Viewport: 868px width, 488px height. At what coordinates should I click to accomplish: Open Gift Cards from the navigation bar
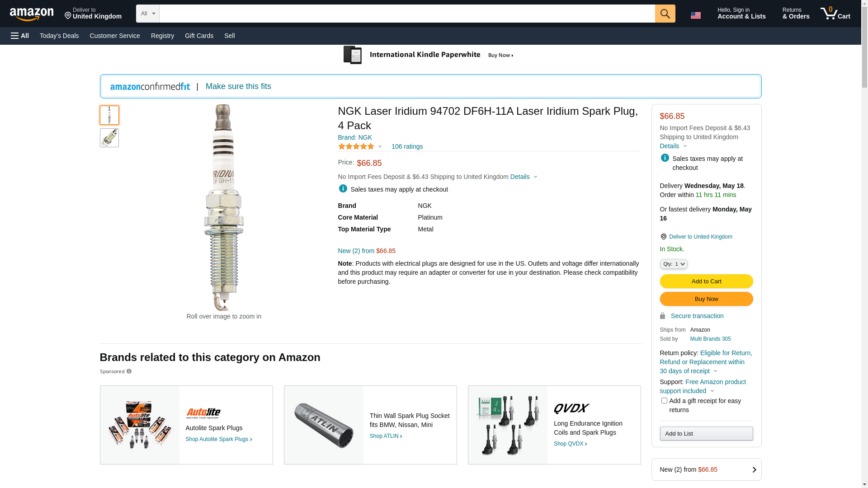pyautogui.click(x=199, y=36)
